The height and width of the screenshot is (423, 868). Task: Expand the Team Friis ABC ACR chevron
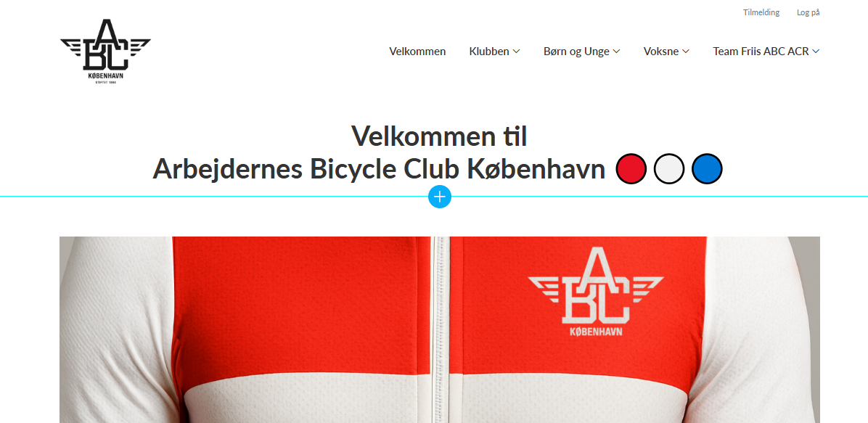pos(816,52)
